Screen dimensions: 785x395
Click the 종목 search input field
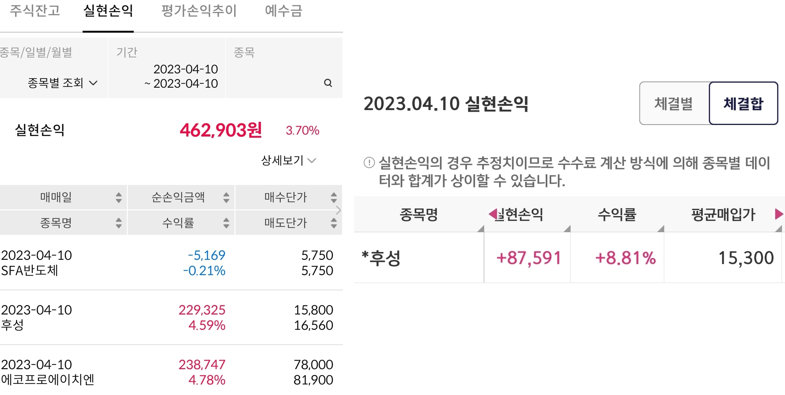[x=284, y=68]
